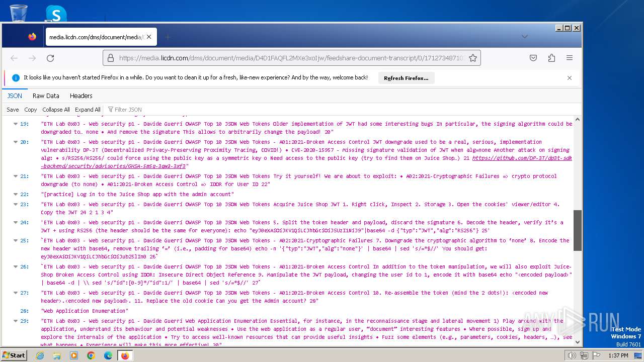This screenshot has width=644, height=362.
Task: Open the Windows Start menu
Action: [x=14, y=355]
